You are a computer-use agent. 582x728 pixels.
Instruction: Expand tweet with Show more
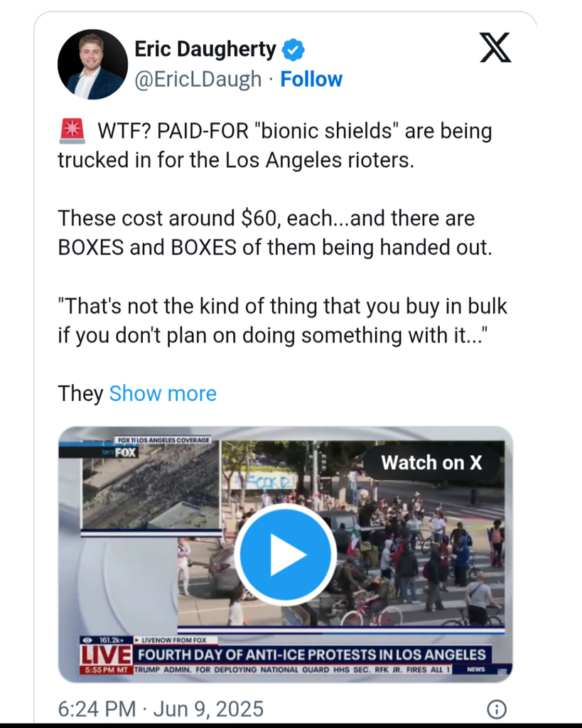[163, 394]
